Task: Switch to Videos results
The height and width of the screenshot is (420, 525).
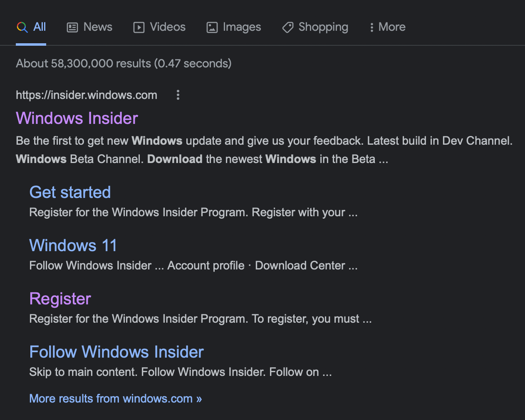Action: 159,27
